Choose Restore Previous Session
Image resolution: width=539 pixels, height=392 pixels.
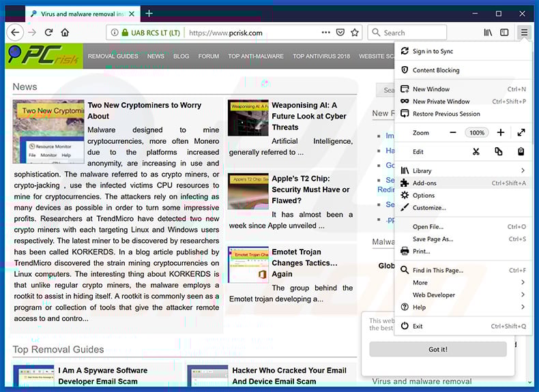[463, 114]
